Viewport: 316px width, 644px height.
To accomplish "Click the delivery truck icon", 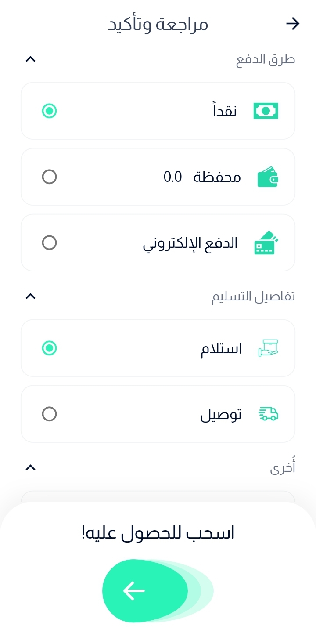I will click(268, 414).
